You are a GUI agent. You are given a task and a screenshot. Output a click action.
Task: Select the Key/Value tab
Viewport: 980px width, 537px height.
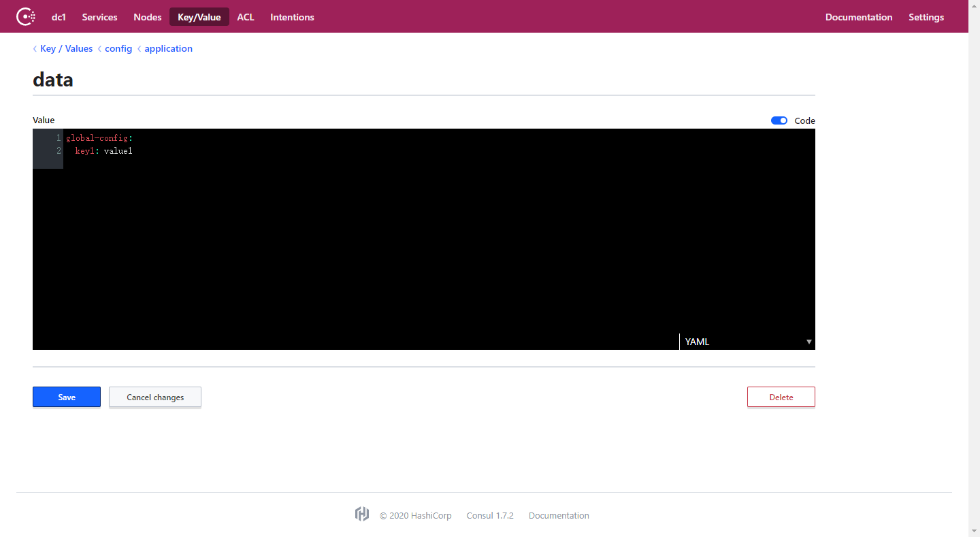pyautogui.click(x=199, y=17)
